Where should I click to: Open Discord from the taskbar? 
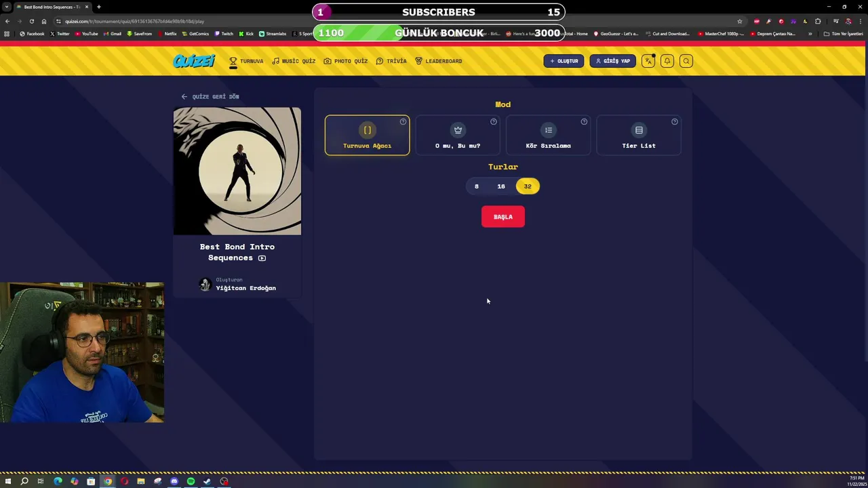(174, 481)
